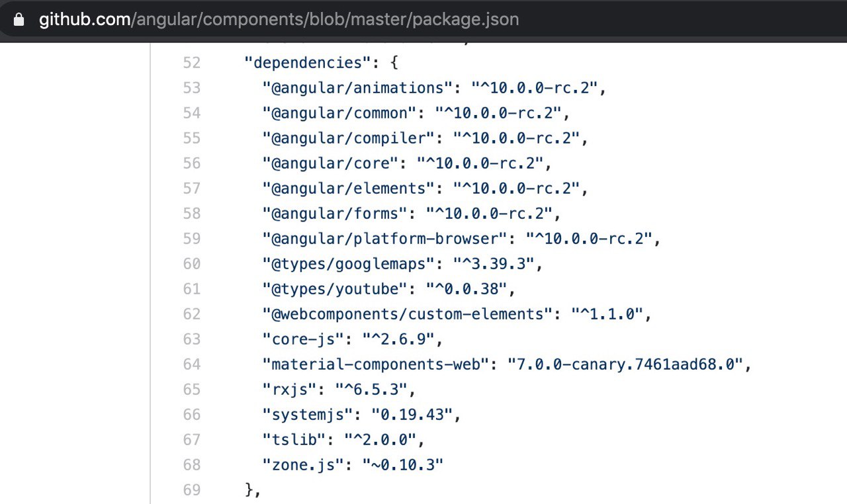Select line number 57

(x=192, y=189)
